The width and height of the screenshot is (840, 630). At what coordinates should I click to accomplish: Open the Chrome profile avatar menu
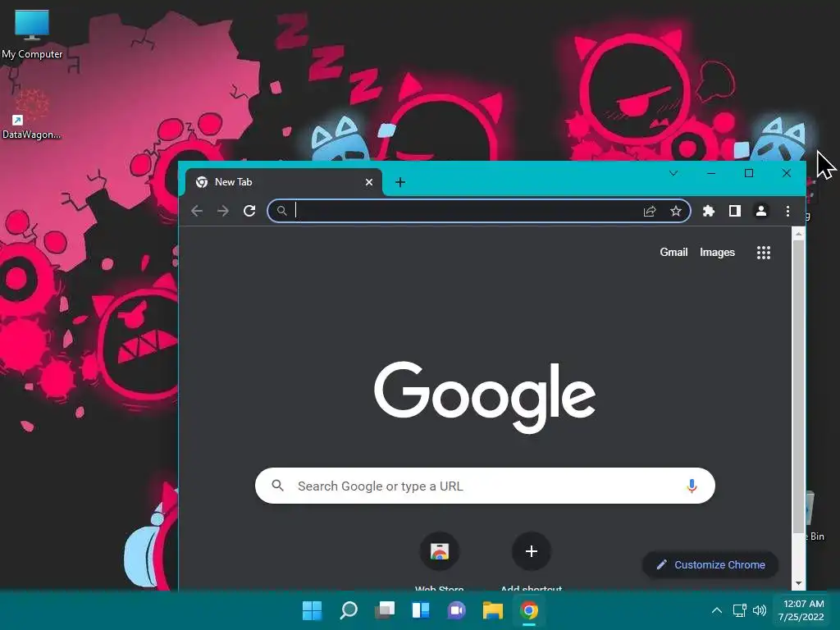click(760, 211)
